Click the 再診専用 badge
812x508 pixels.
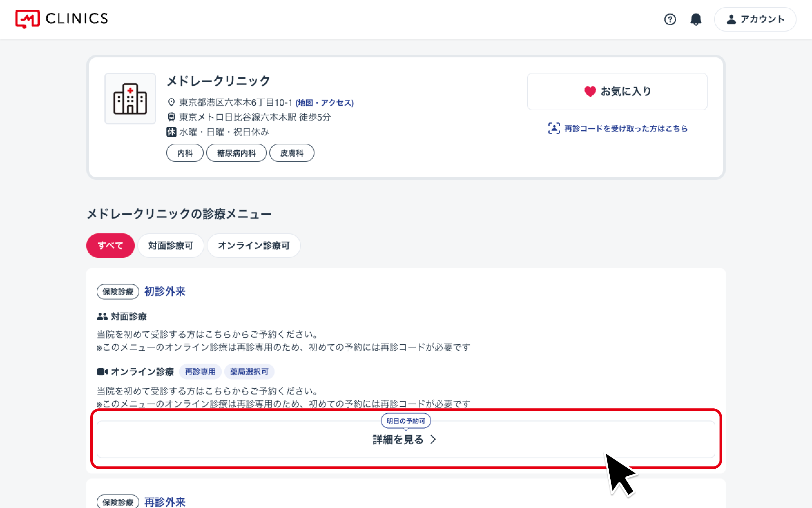[x=200, y=372]
